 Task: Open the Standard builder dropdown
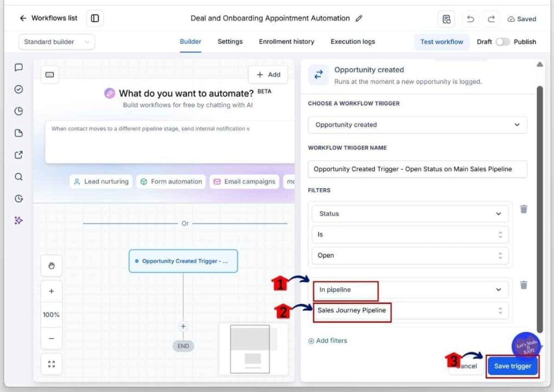point(56,42)
